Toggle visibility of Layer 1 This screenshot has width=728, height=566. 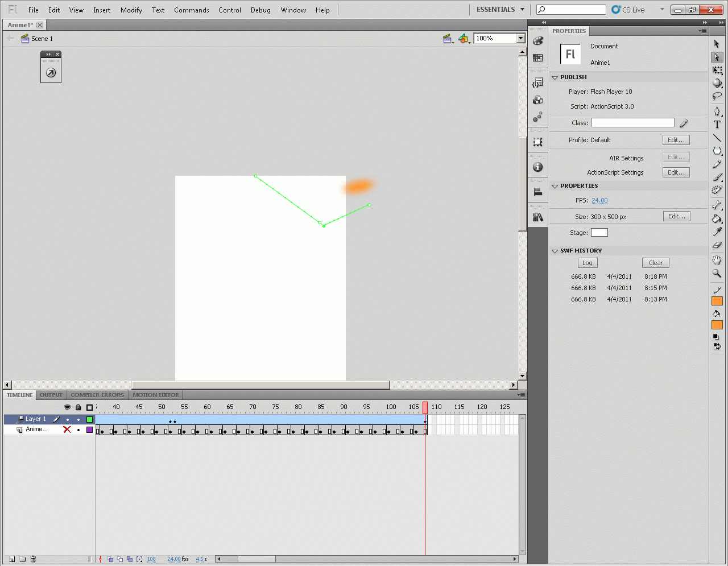coord(67,419)
